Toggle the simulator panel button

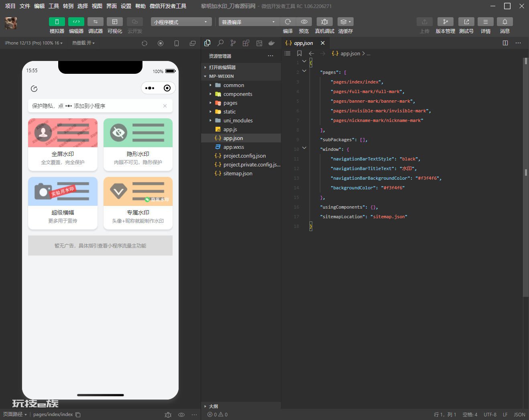(57, 22)
